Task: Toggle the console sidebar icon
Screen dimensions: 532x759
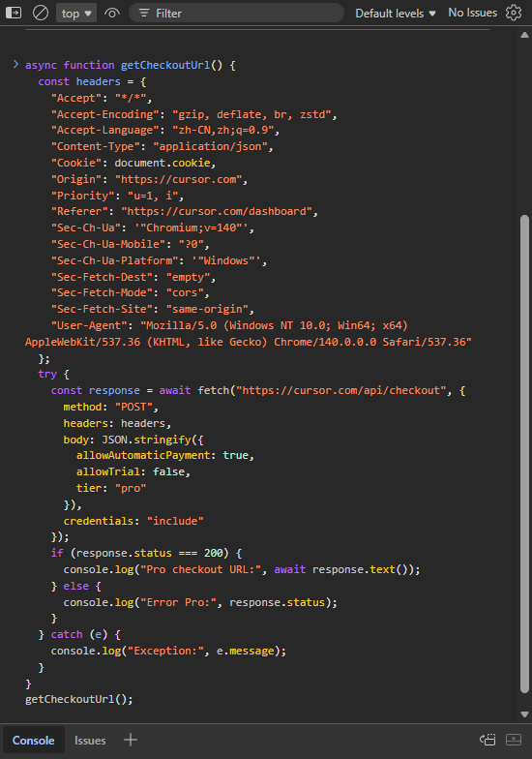Action: [x=14, y=14]
